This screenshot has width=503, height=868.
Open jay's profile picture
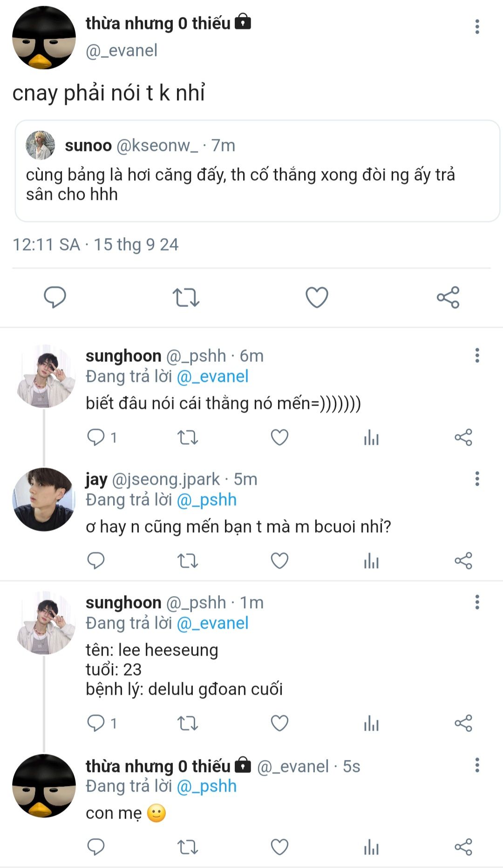click(x=44, y=499)
